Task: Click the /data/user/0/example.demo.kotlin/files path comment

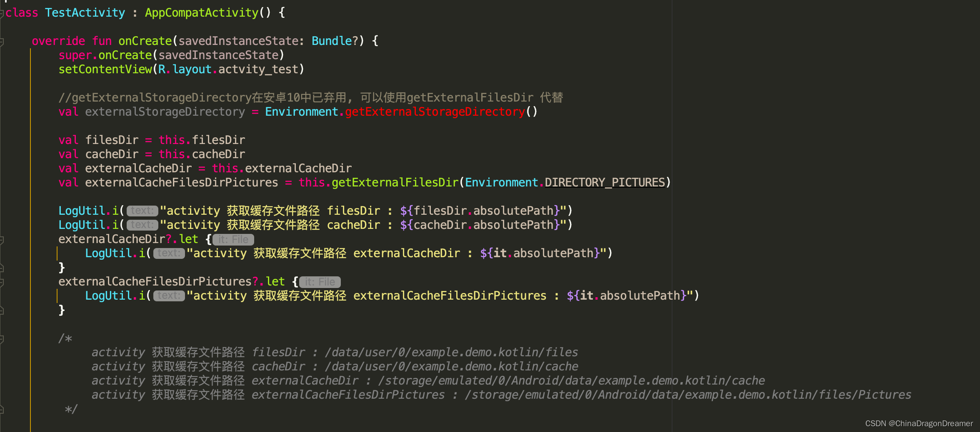Action: pyautogui.click(x=452, y=353)
